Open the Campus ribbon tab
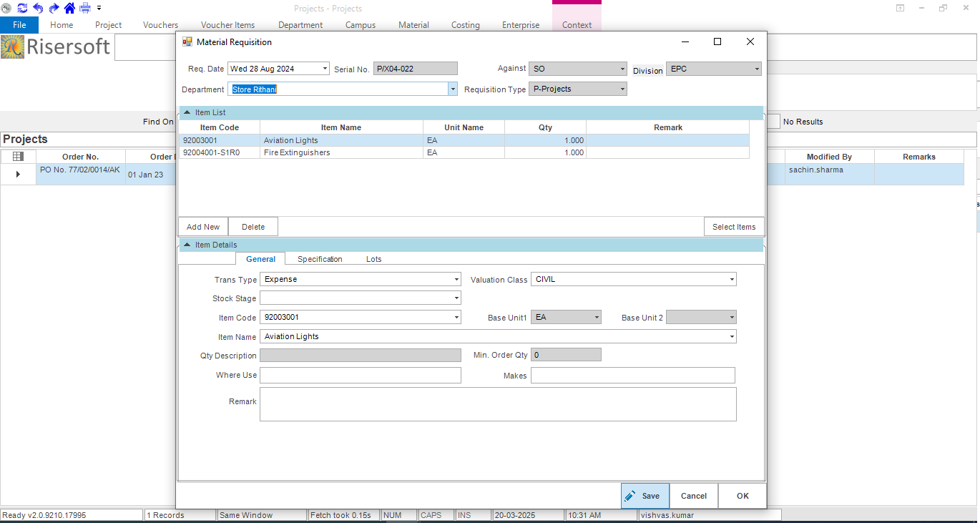980x523 pixels. (x=361, y=24)
